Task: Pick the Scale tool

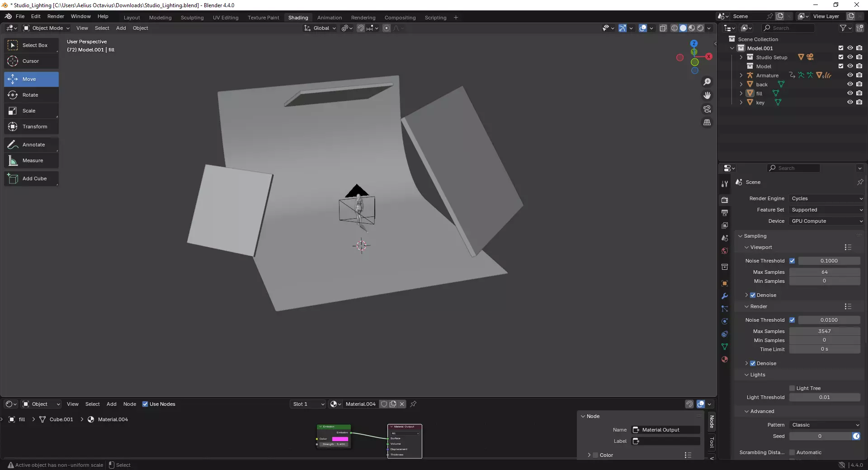Action: click(31, 111)
